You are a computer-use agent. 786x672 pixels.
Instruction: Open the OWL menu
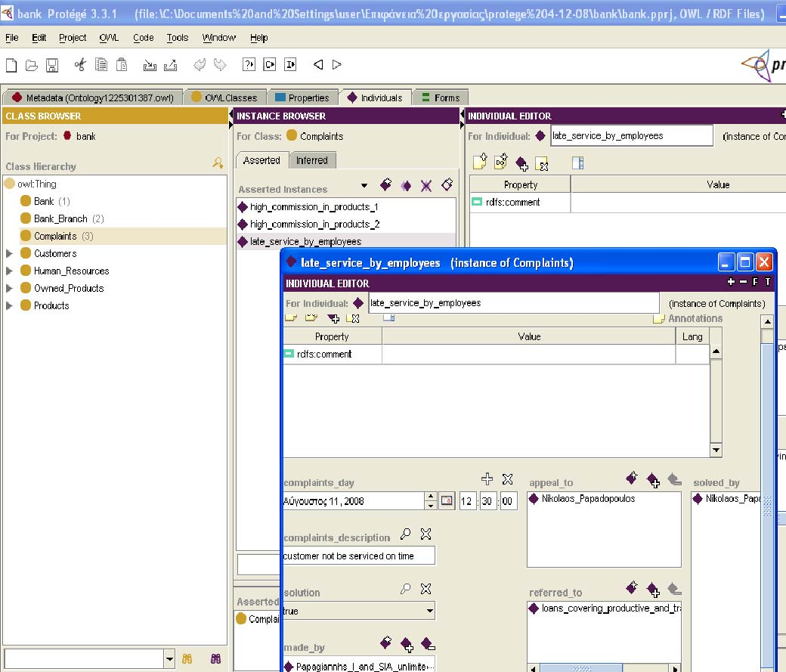pyautogui.click(x=109, y=38)
